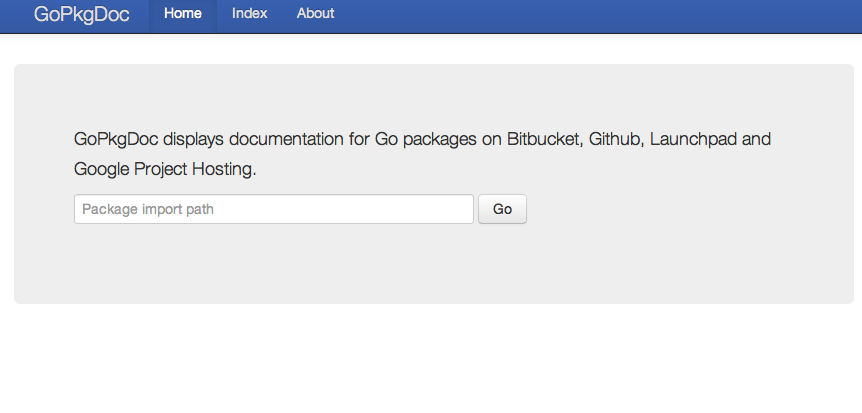The width and height of the screenshot is (862, 413).
Task: Click the words Go packages in the description
Action: (x=425, y=139)
